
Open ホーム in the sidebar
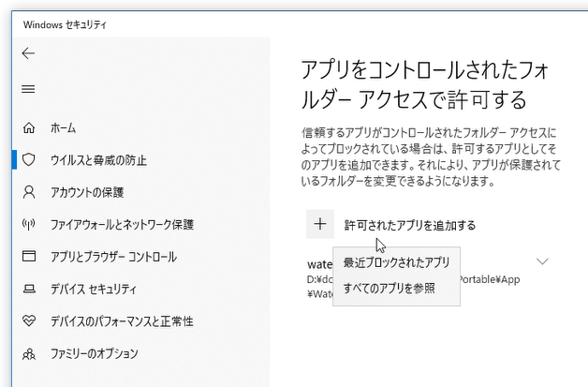pyautogui.click(x=63, y=128)
